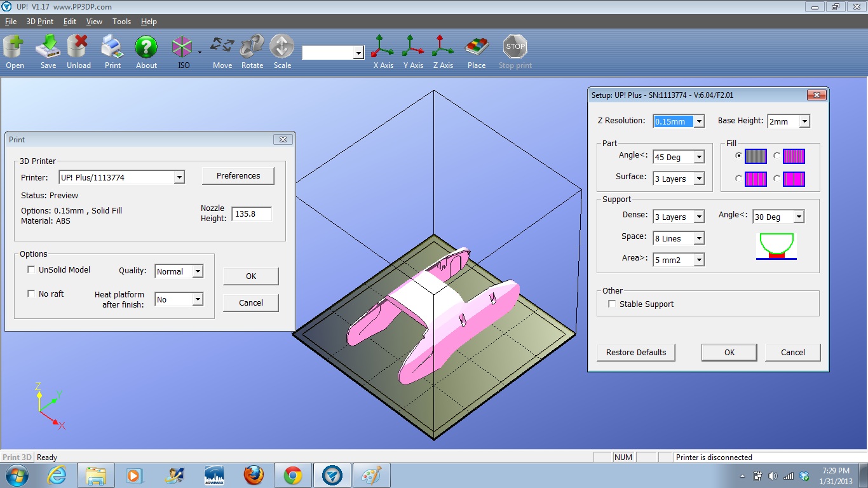Open Windows Media Player taskbar icon
This screenshot has width=868, height=488.
[134, 475]
